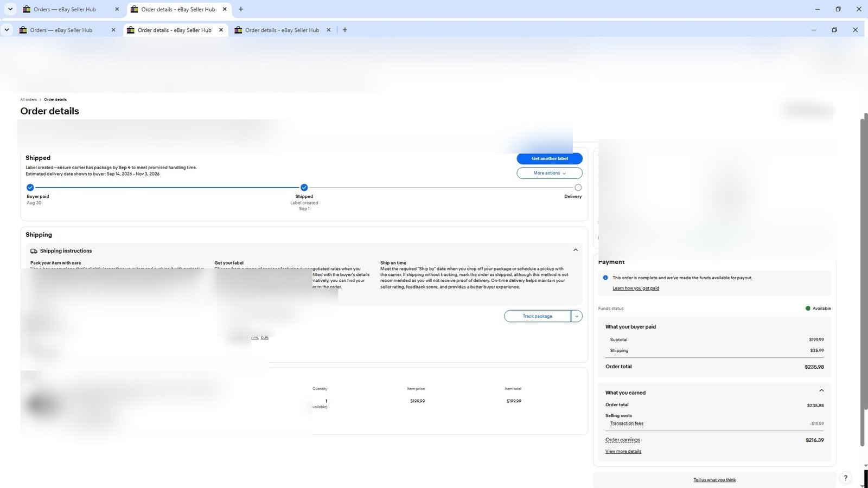Click the Transaction fees link
This screenshot has width=868, height=488.
click(x=627, y=423)
